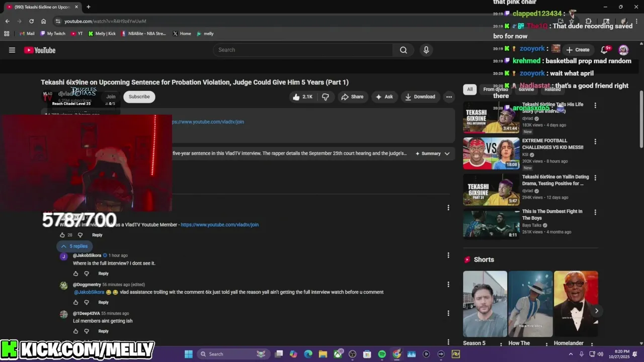Open Extreme Football Challenges video thumbnail
The height and width of the screenshot is (362, 644).
point(491,153)
